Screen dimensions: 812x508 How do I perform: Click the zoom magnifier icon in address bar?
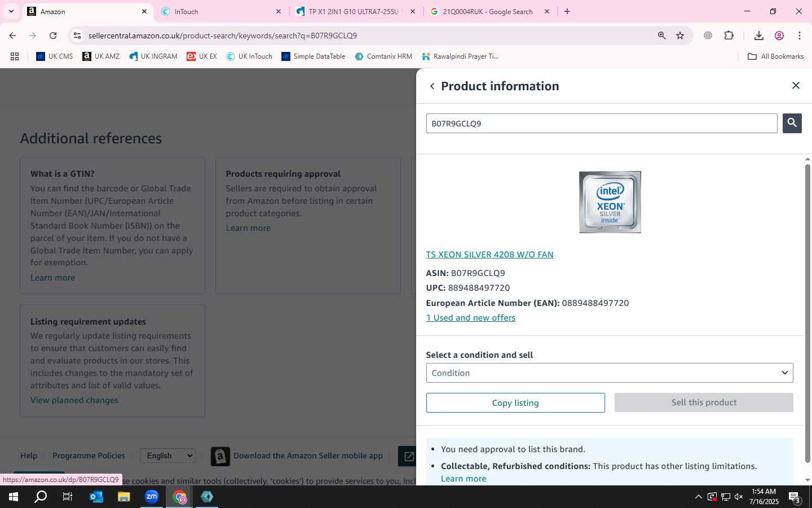click(662, 36)
